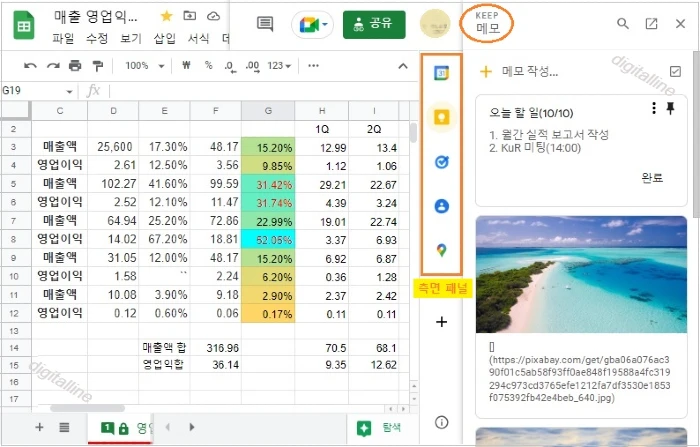Open the 123 number format dropdown
The image size is (700, 447).
pos(279,66)
